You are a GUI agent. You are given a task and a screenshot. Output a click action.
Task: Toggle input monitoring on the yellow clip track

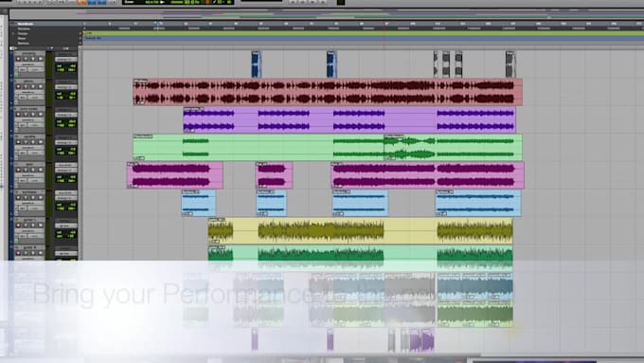[26, 226]
